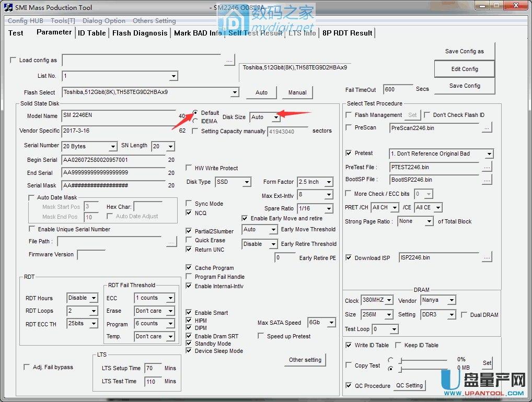Click browse button next to File Path
This screenshot has height=402, width=532.
(171, 242)
